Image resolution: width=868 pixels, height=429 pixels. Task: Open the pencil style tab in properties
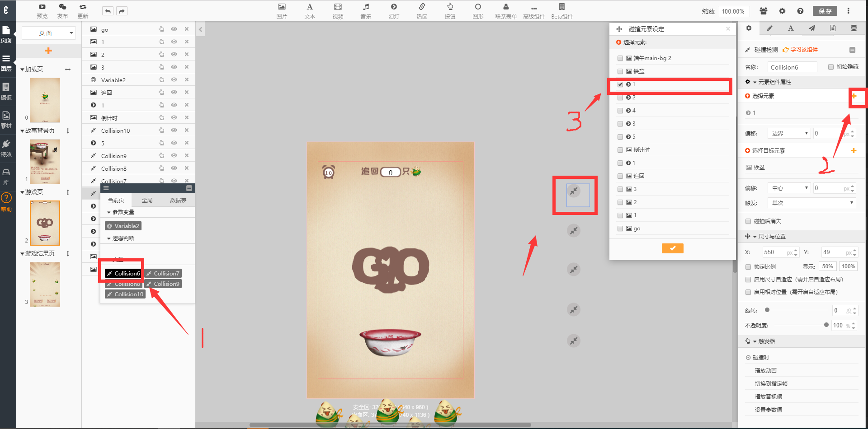point(769,28)
